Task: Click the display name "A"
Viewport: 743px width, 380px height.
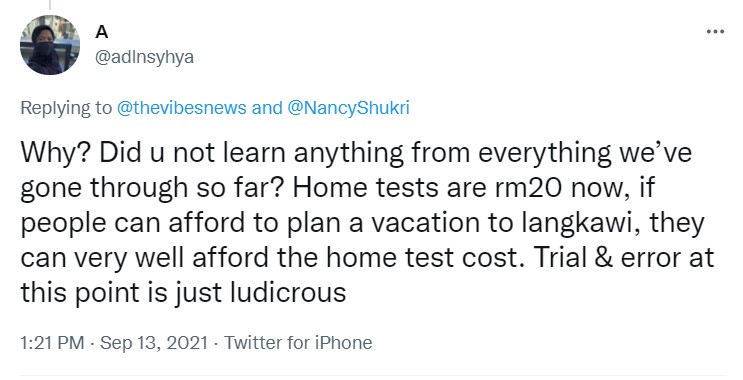Action: [102, 32]
